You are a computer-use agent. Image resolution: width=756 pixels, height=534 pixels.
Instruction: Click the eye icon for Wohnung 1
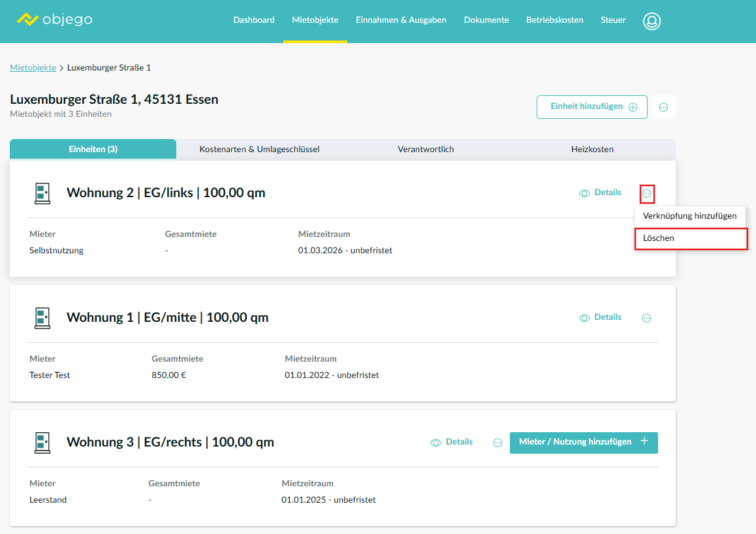click(x=584, y=318)
